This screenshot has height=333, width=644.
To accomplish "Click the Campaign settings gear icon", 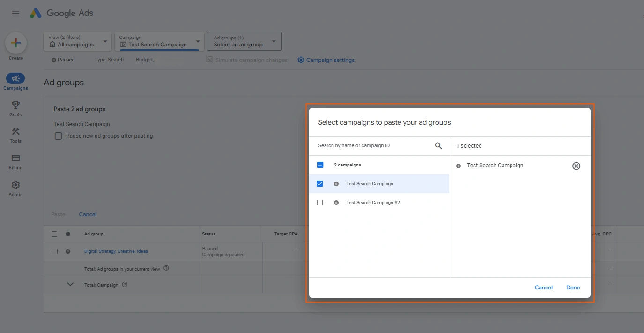I will coord(301,60).
